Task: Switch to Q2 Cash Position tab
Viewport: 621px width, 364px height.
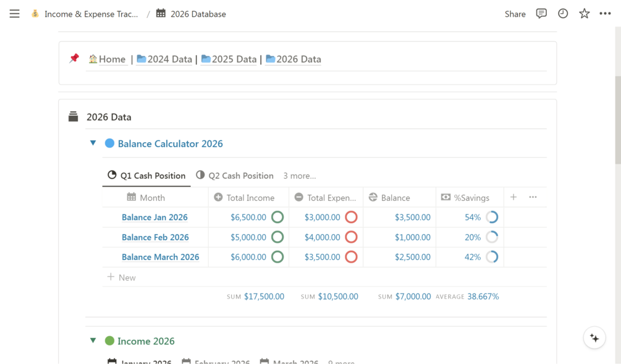Action: pyautogui.click(x=235, y=176)
